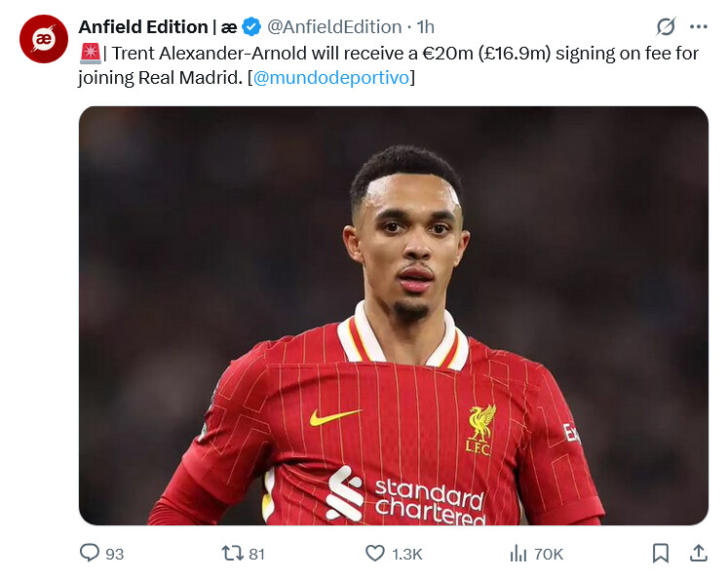Click the reply speech bubble icon

click(90, 553)
